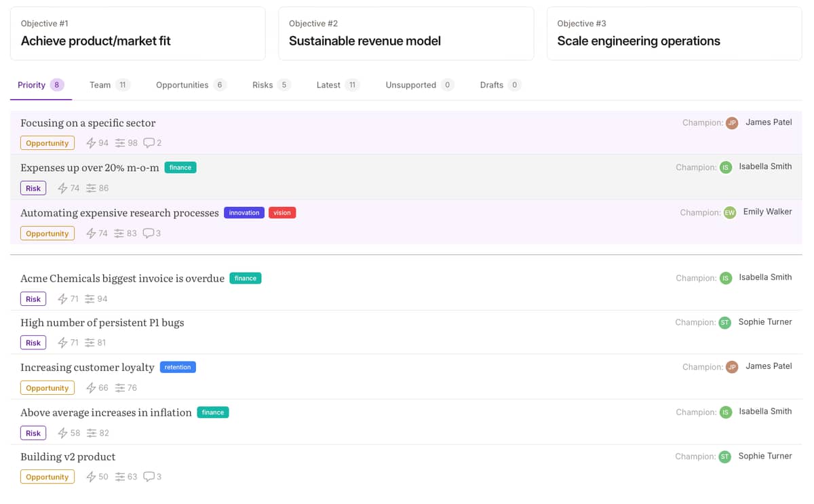The height and width of the screenshot is (504, 814).
Task: Click sliders icon on customer loyalty row
Action: coord(120,388)
